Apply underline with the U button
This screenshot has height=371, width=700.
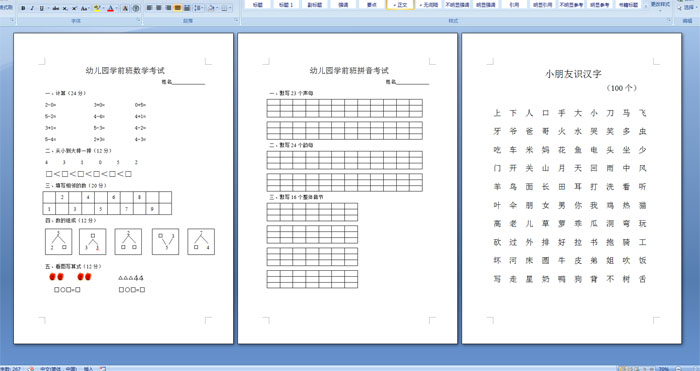click(x=42, y=8)
